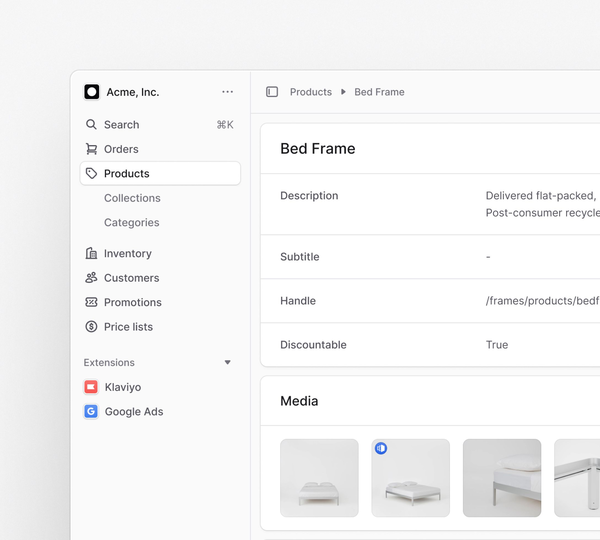
Task: Open the three-dot store menu
Action: point(227,92)
